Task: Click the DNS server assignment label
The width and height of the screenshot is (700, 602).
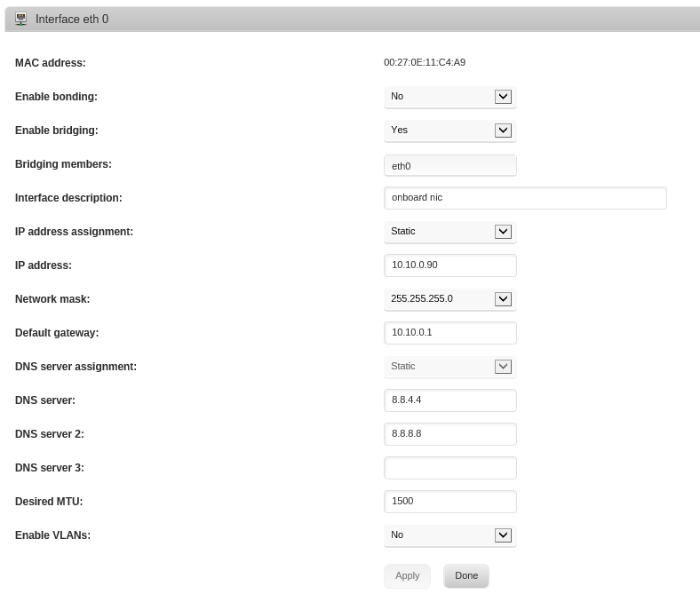Action: (x=76, y=367)
